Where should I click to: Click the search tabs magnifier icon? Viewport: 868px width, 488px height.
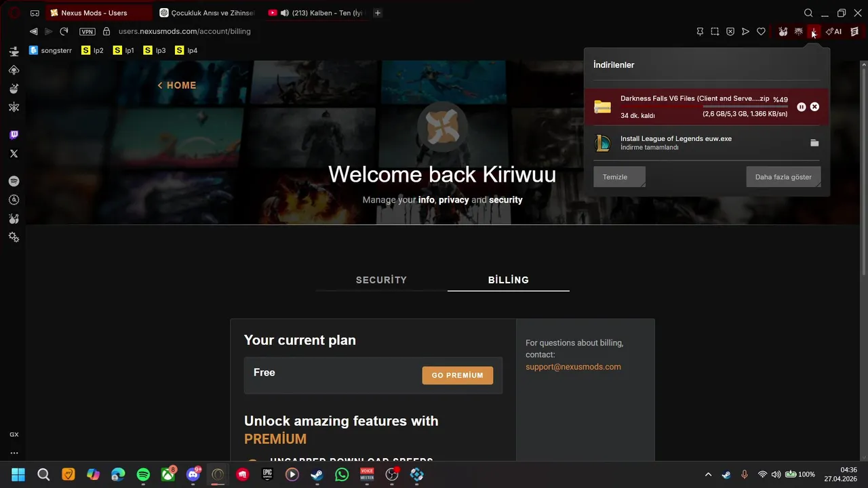pyautogui.click(x=808, y=13)
